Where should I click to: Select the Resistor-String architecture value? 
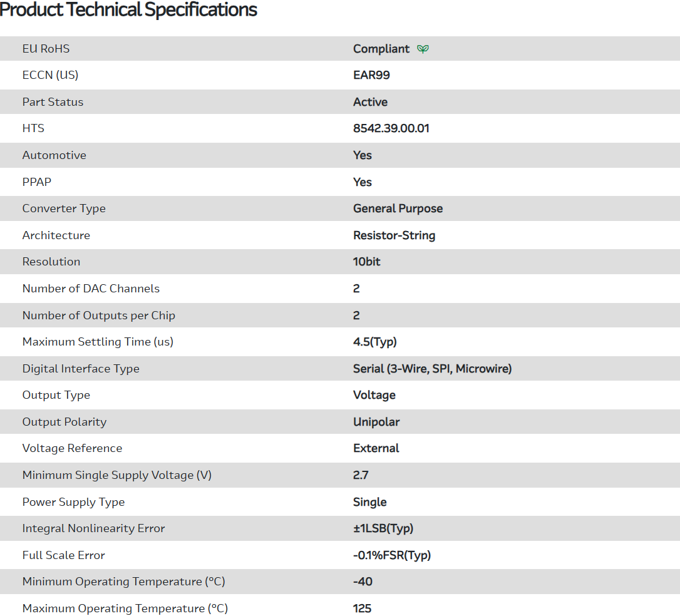coord(394,235)
